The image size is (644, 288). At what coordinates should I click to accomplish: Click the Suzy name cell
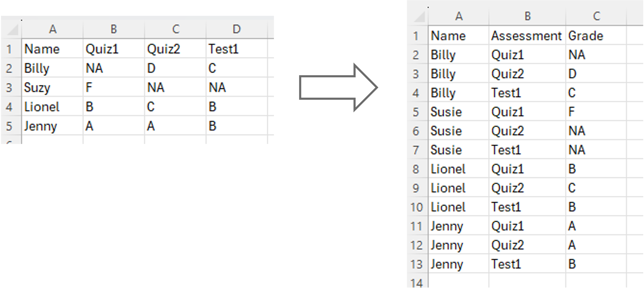coord(52,87)
